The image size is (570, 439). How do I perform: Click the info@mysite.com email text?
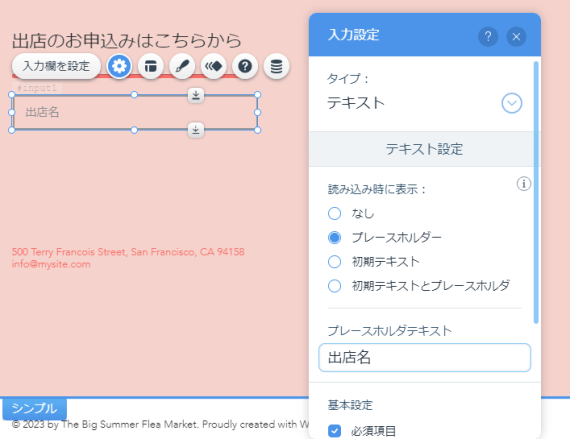pyautogui.click(x=51, y=264)
